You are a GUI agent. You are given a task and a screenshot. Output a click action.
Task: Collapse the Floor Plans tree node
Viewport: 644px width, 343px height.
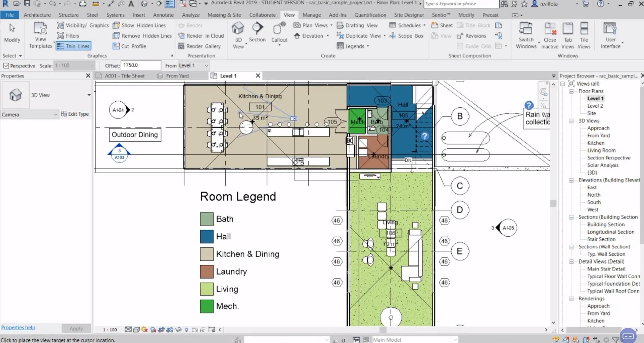point(572,91)
